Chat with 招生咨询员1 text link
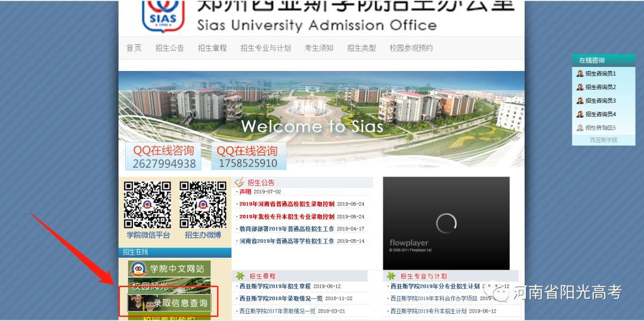Image resolution: width=644 pixels, height=321 pixels. point(601,73)
